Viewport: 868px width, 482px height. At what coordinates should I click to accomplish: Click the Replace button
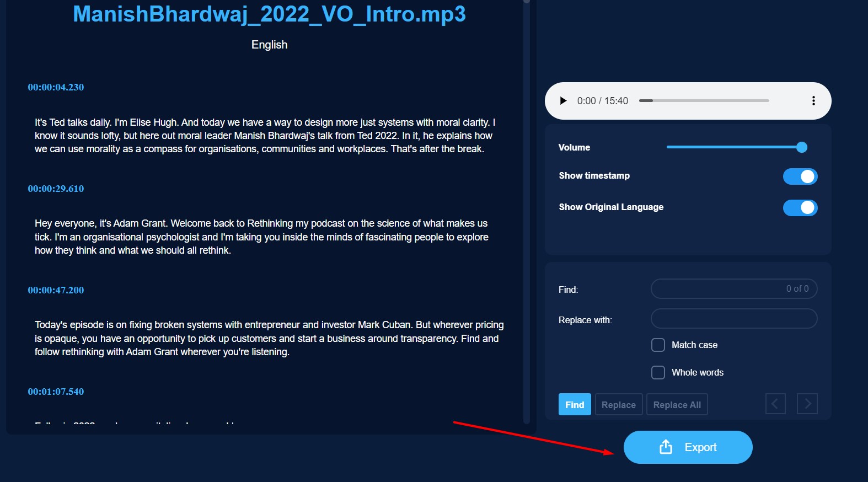(x=619, y=405)
